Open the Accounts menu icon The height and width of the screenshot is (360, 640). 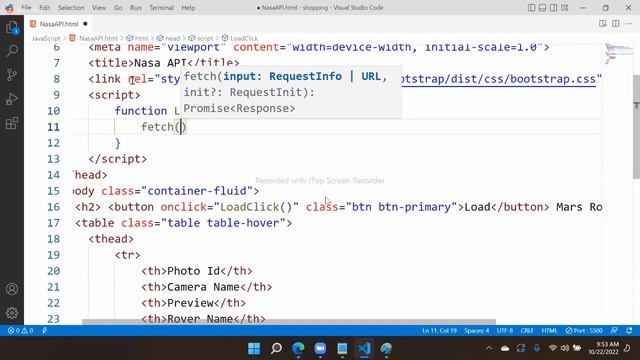[12, 289]
